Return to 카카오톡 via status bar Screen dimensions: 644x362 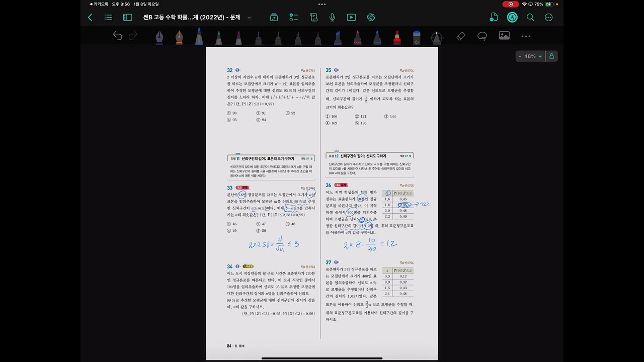pyautogui.click(x=99, y=4)
